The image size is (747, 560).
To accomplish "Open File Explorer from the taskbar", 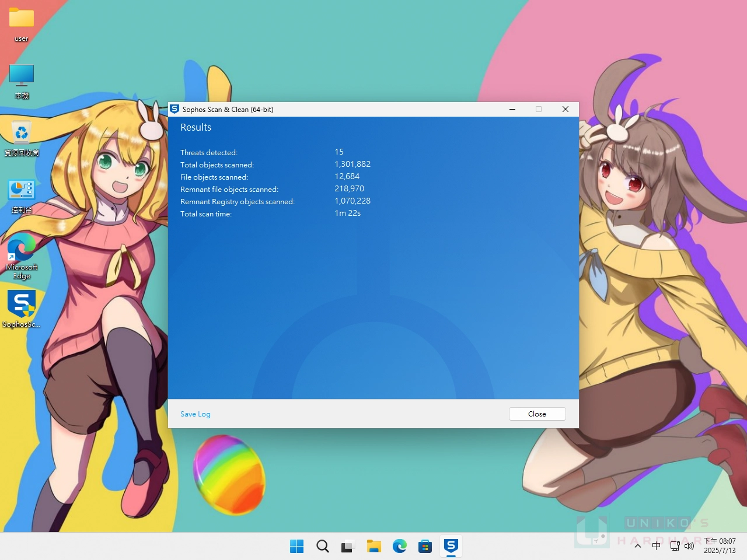I will click(x=373, y=546).
